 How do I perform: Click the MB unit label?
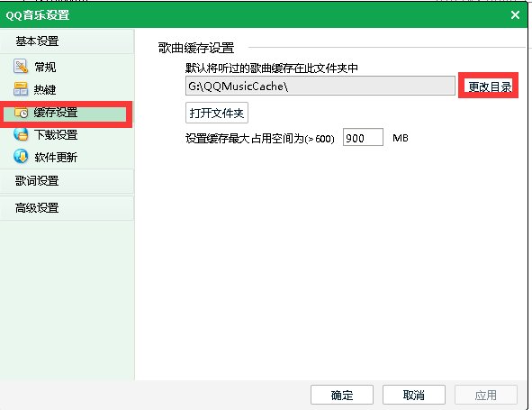pyautogui.click(x=401, y=138)
